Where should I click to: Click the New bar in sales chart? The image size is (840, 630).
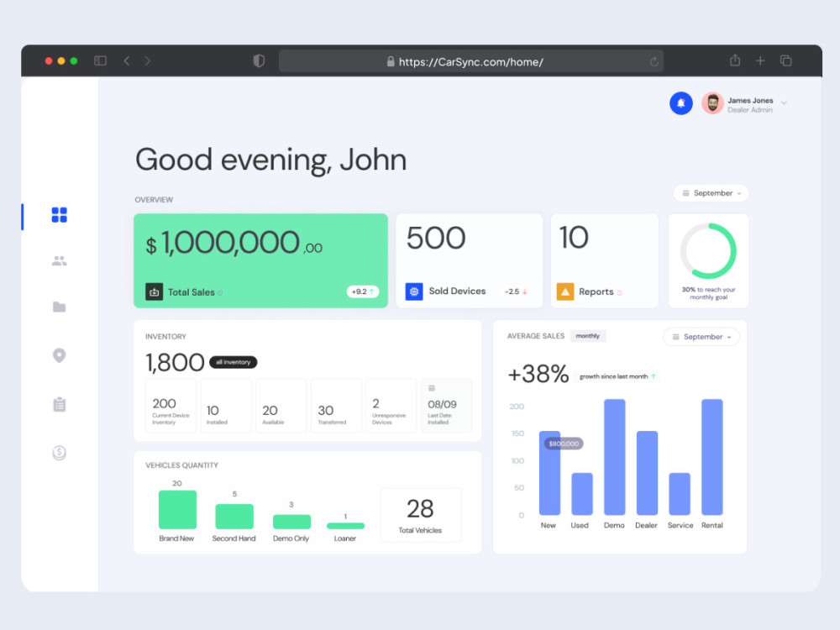click(x=549, y=473)
